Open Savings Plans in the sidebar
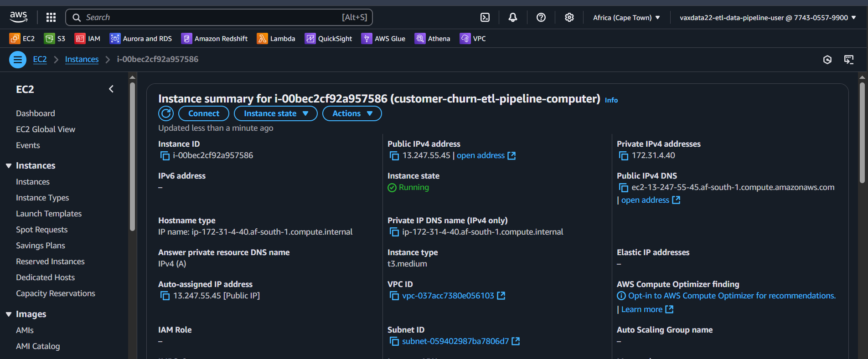The width and height of the screenshot is (868, 359). 41,246
